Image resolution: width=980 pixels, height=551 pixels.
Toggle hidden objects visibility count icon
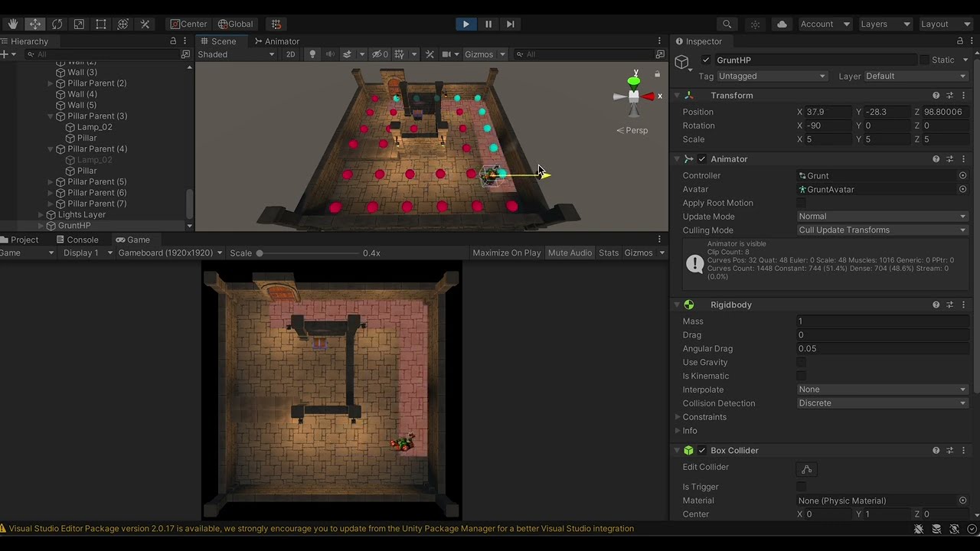tap(380, 54)
